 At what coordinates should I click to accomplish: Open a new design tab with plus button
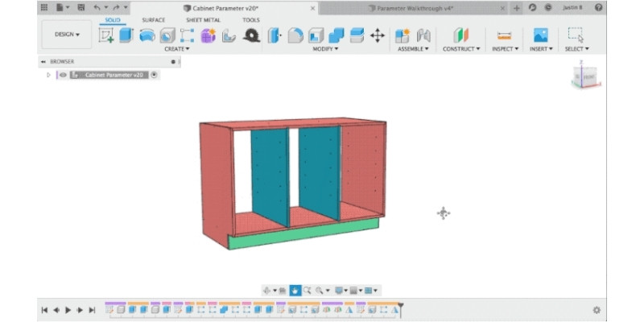[x=517, y=8]
